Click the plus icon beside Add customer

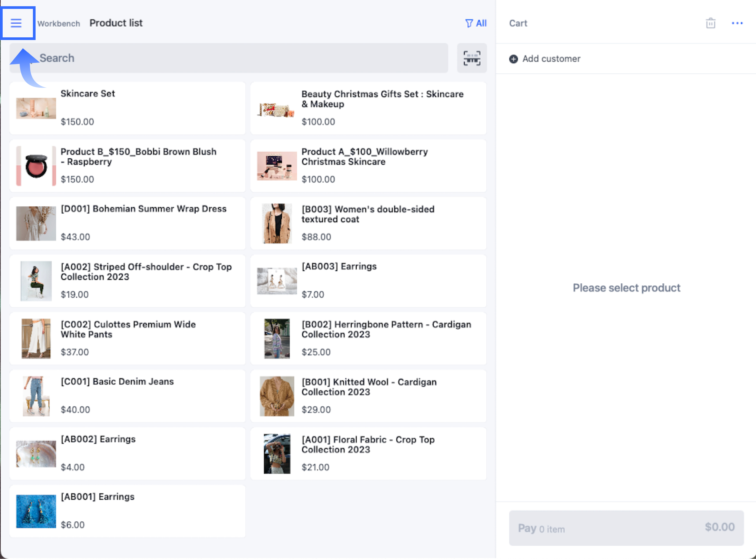[513, 59]
